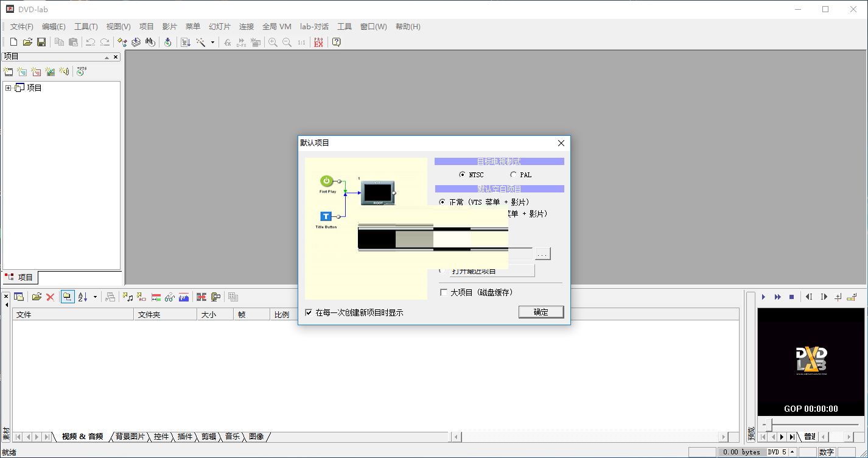Click the glasses view icon in assets toolbar
Image resolution: width=868 pixels, height=458 pixels.
tap(170, 297)
